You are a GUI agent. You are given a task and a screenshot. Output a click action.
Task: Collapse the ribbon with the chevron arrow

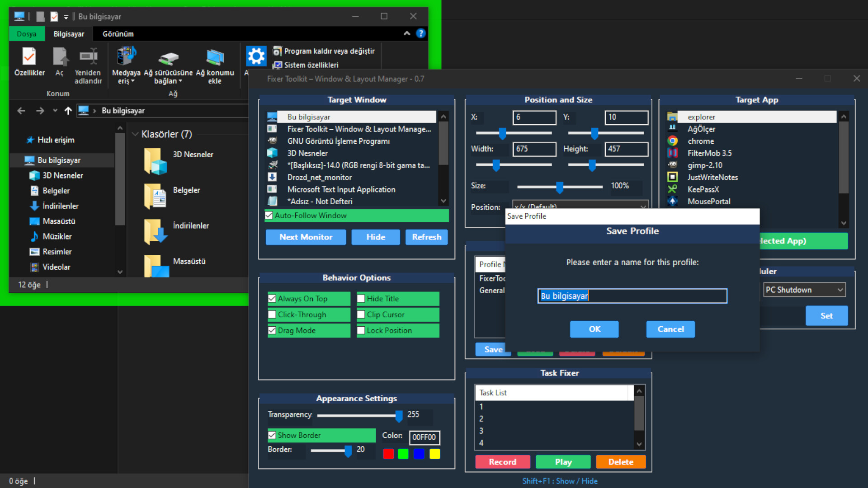[x=406, y=33]
